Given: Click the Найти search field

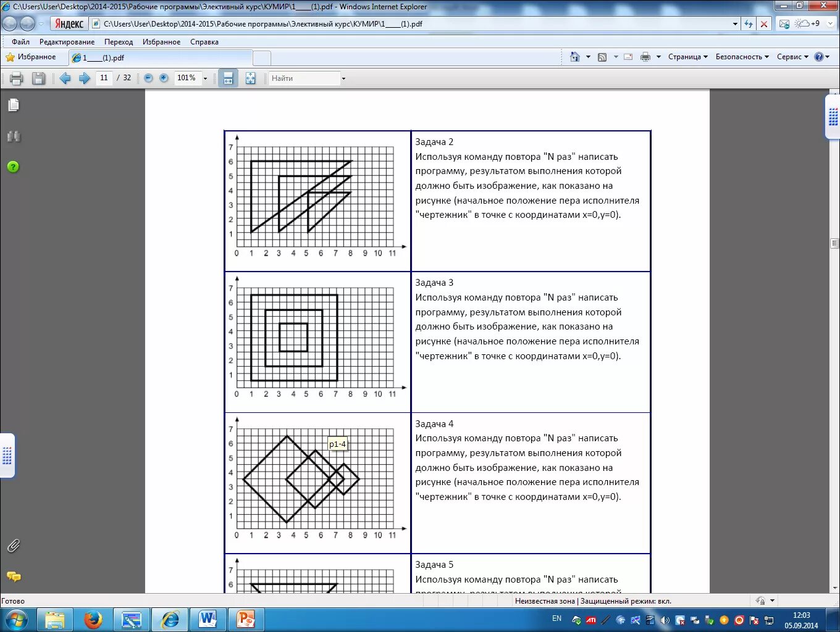Looking at the screenshot, I should click(x=304, y=78).
